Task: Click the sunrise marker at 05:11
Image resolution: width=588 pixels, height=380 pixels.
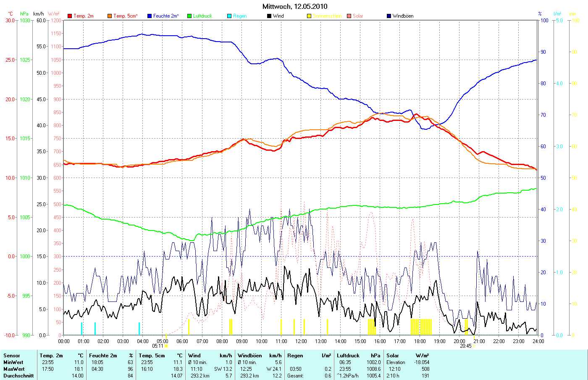Action: [x=166, y=346]
